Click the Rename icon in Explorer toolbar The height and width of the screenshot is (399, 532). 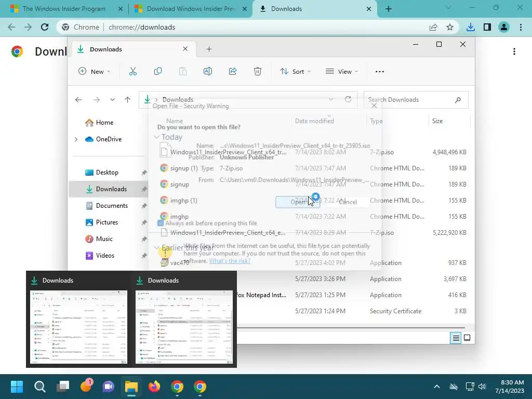click(x=208, y=72)
